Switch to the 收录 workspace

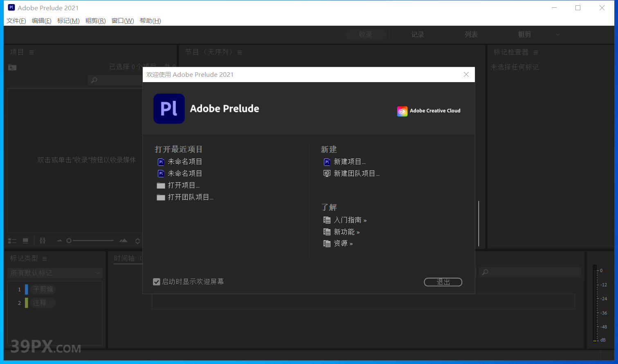point(366,35)
